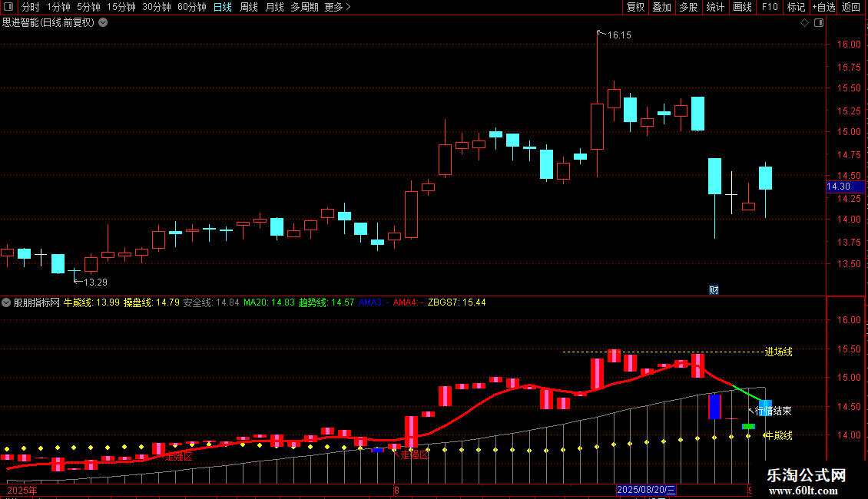This screenshot has height=499, width=868.
Task: Click the 13.29 low price label
Action: pyautogui.click(x=95, y=283)
